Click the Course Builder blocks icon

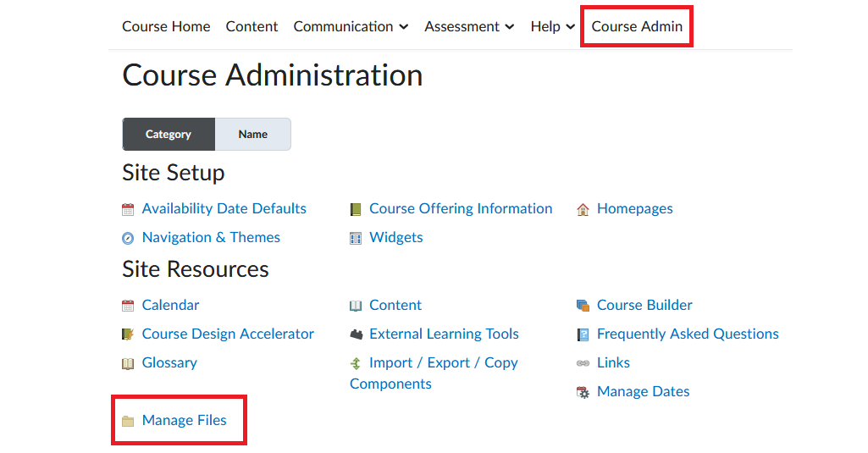(x=583, y=306)
